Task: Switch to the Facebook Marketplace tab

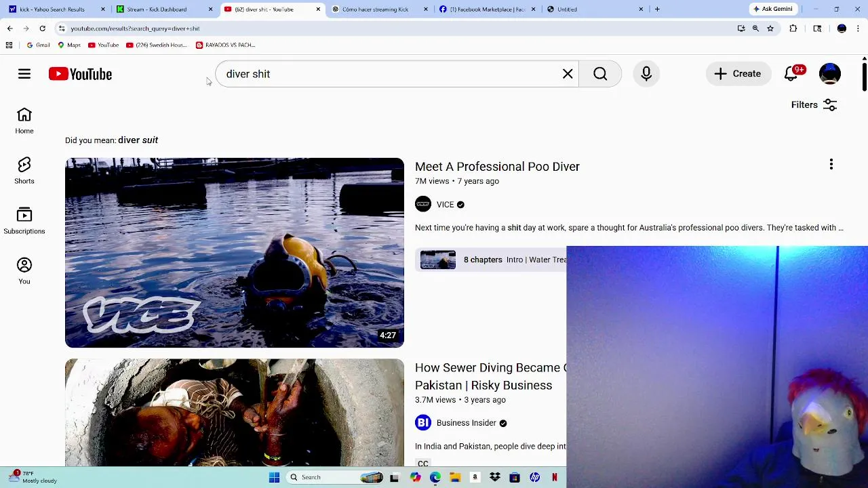Action: tap(487, 9)
